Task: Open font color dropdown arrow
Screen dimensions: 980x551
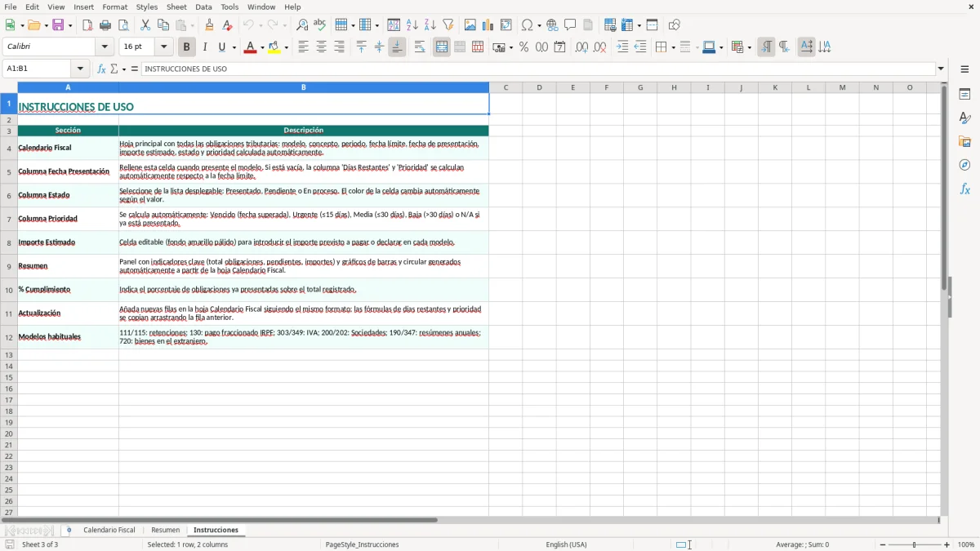Action: coord(261,47)
